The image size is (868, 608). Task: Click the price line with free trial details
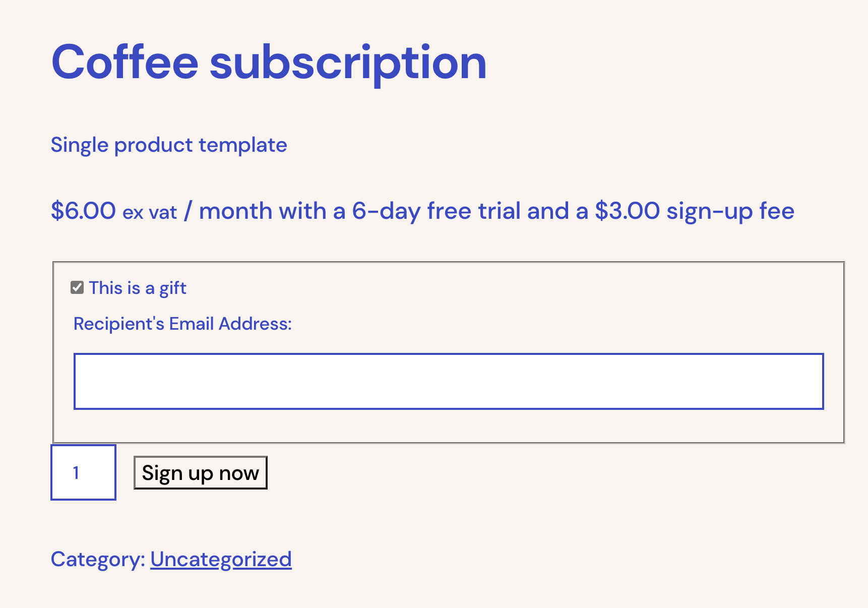[422, 211]
